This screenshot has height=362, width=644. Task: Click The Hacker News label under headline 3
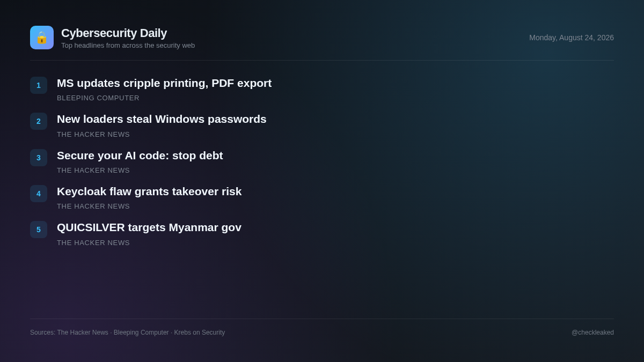click(93, 171)
